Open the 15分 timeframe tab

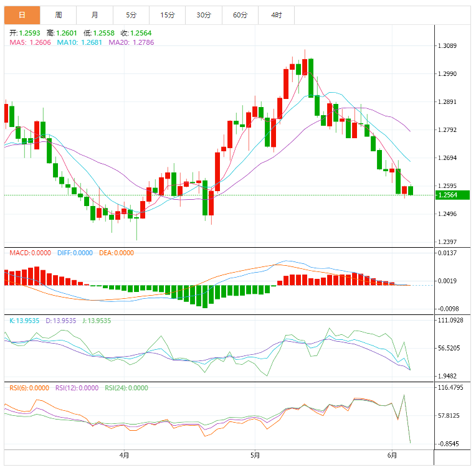[x=167, y=15]
